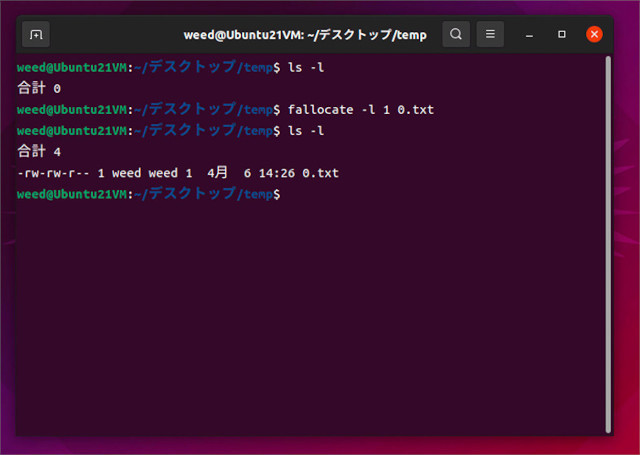Open the terminal search tool
Screen dimensions: 640x455
pyautogui.click(x=456, y=34)
